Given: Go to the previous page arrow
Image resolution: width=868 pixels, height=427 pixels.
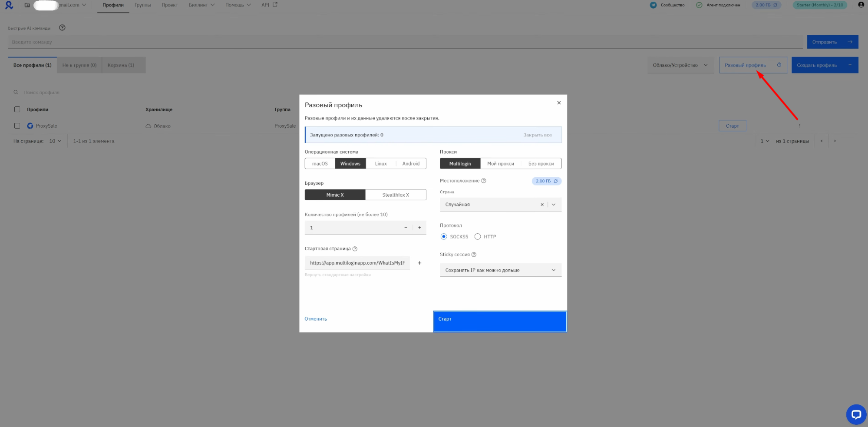Looking at the screenshot, I should pyautogui.click(x=821, y=141).
